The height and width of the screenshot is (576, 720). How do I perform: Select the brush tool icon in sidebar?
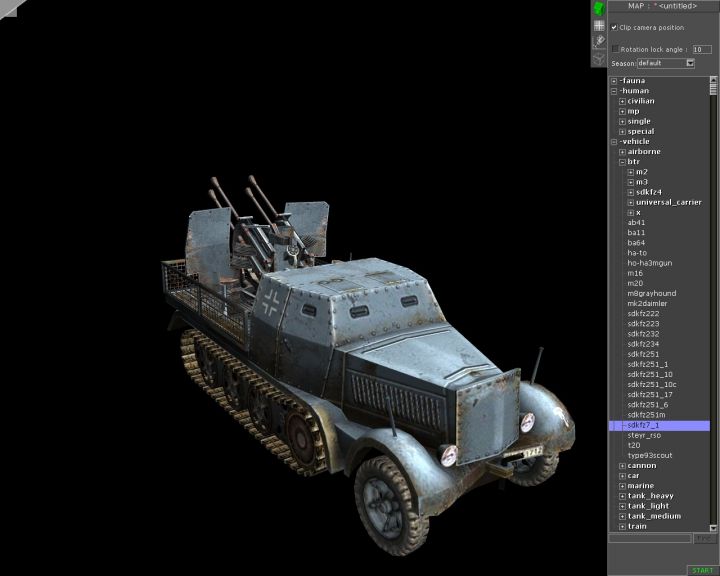(x=598, y=41)
